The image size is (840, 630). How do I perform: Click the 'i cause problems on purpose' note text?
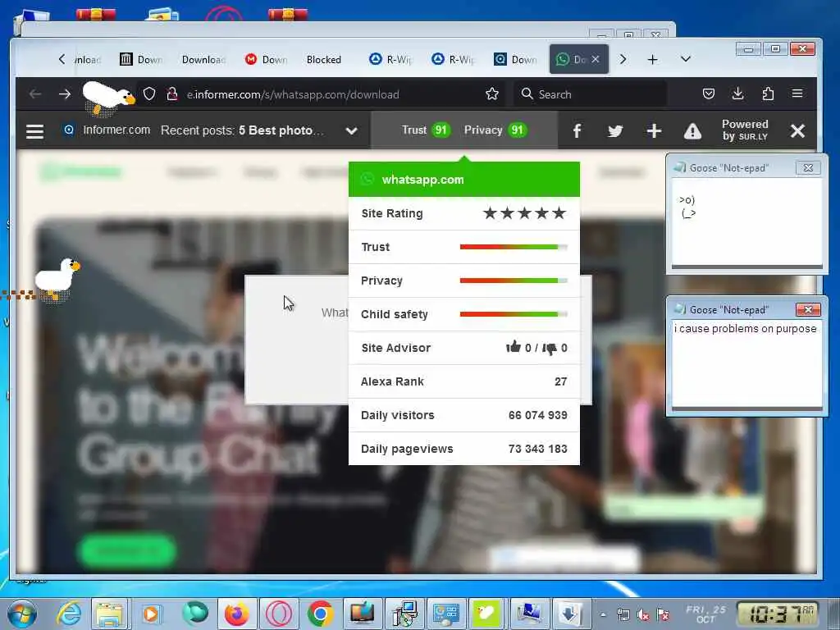point(745,328)
